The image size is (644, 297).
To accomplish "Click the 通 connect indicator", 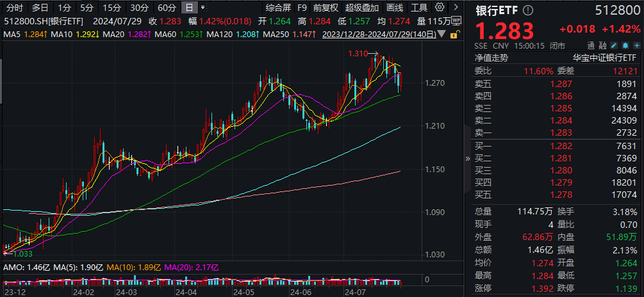I will click(591, 46).
